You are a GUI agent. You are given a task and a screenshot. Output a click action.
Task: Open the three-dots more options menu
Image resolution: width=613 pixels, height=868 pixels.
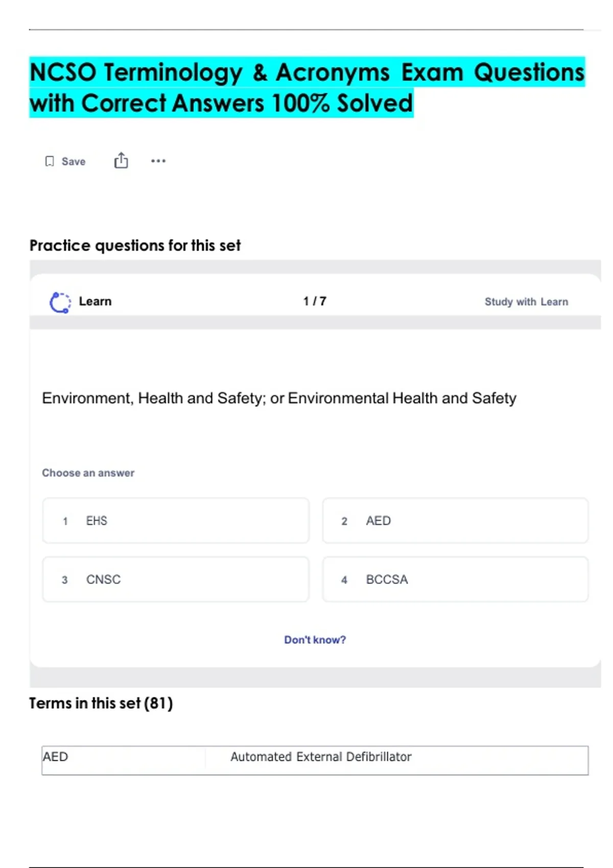158,161
